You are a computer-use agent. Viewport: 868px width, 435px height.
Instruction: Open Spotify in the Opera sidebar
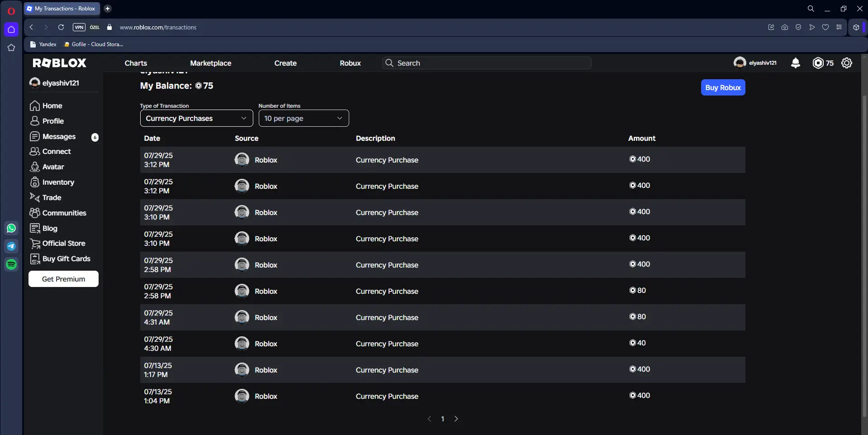[x=11, y=264]
